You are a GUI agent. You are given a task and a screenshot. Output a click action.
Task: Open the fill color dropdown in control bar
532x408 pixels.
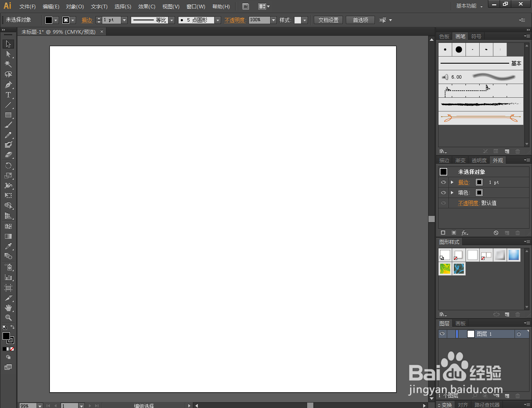click(56, 20)
